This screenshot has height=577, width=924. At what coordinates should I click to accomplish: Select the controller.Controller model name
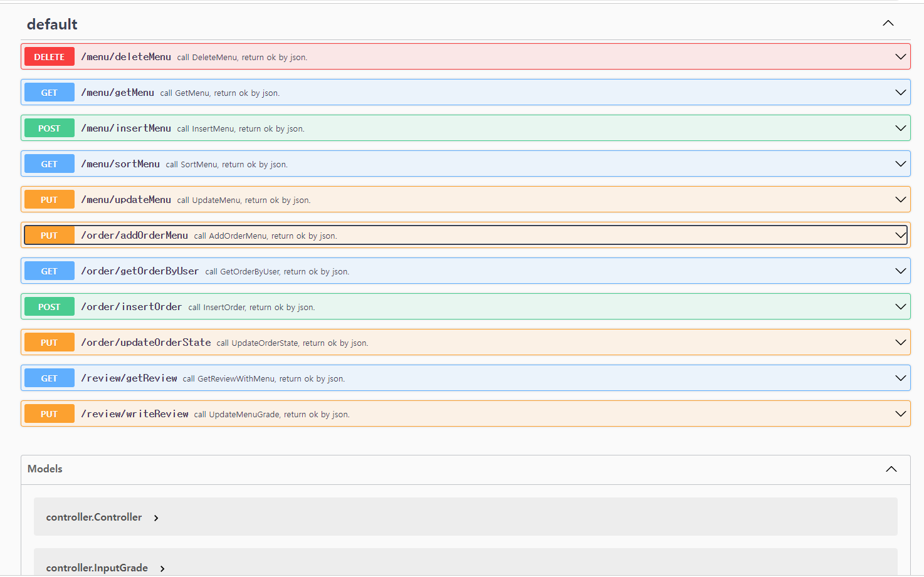click(x=94, y=517)
